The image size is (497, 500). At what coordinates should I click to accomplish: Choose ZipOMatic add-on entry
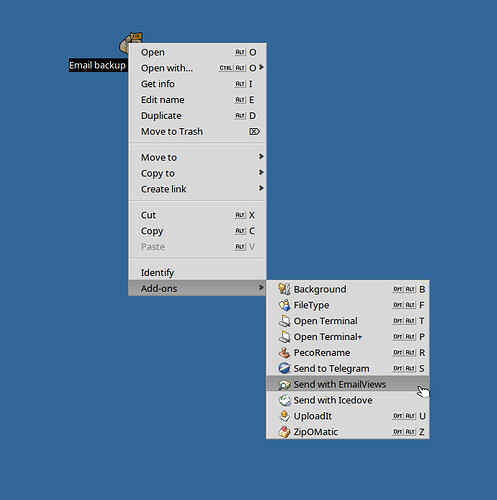pos(348,432)
